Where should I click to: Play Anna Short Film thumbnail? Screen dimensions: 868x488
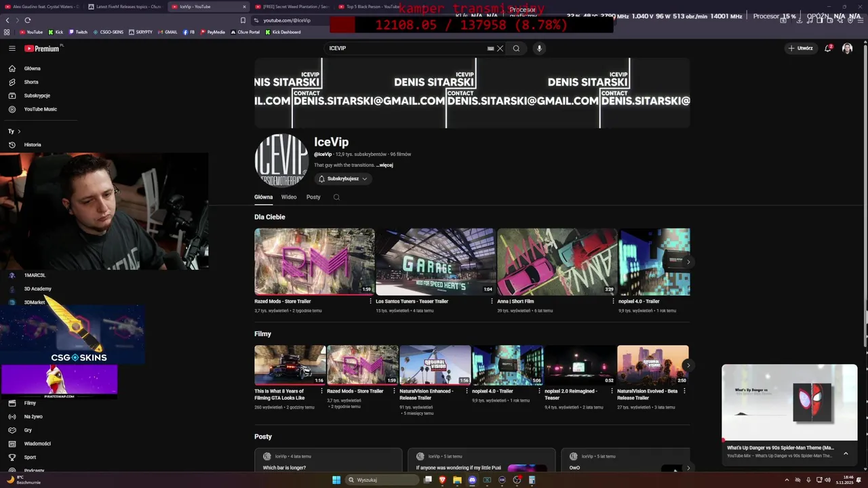(x=557, y=262)
